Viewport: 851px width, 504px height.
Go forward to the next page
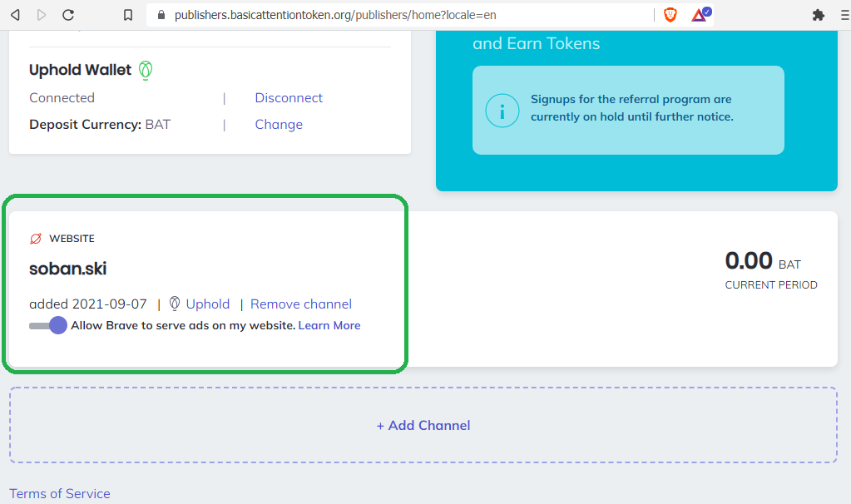[x=42, y=15]
